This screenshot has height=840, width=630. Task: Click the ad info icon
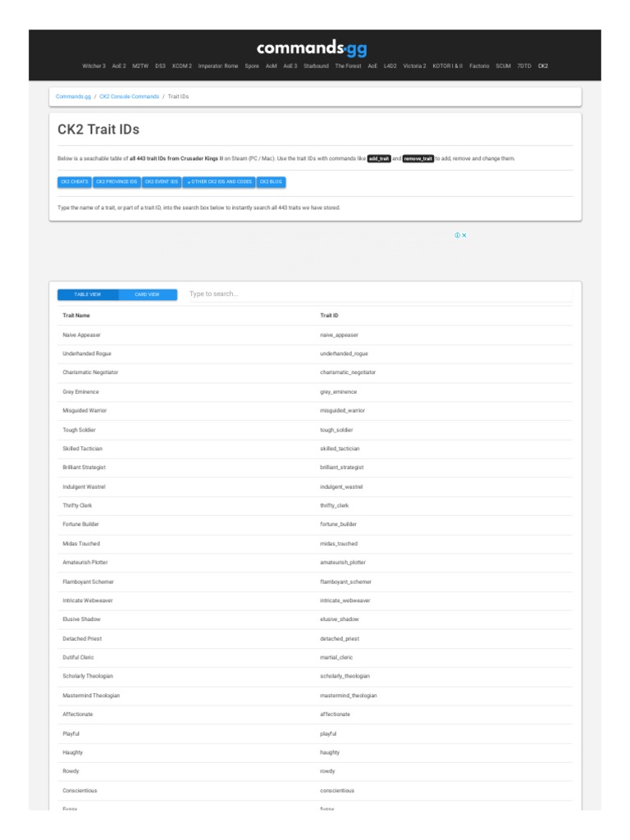(x=457, y=235)
